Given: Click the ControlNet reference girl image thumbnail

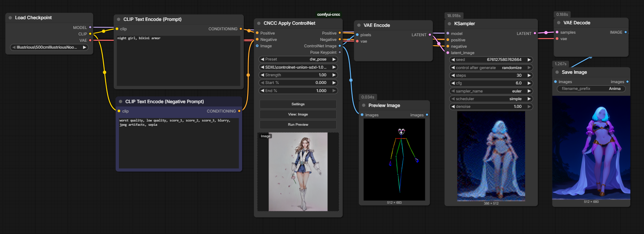Looking at the screenshot, I should click(x=299, y=171).
